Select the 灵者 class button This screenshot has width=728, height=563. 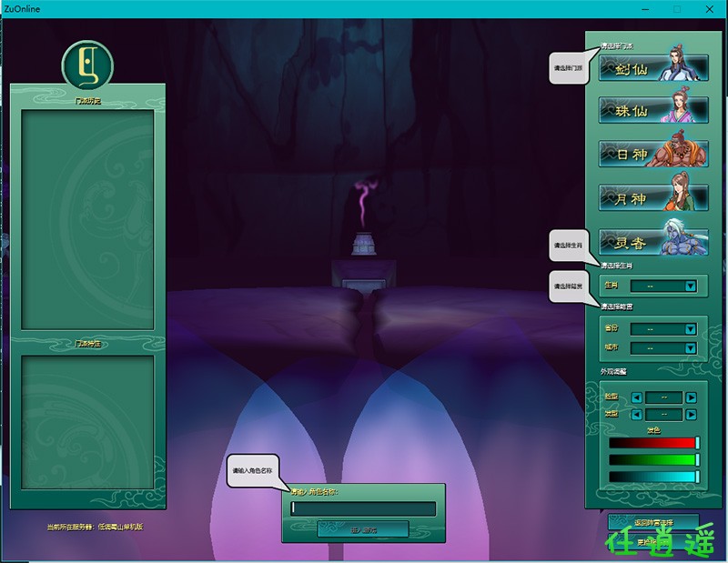tap(653, 242)
